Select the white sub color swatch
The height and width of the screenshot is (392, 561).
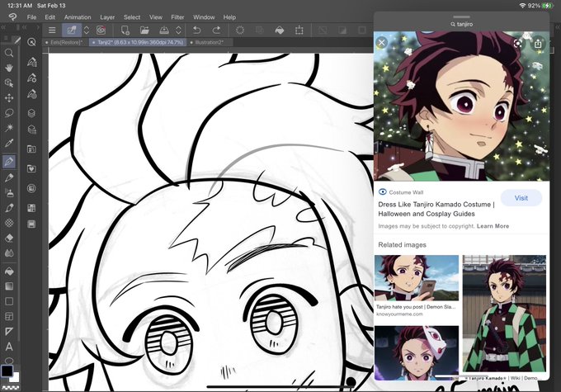pos(15,378)
